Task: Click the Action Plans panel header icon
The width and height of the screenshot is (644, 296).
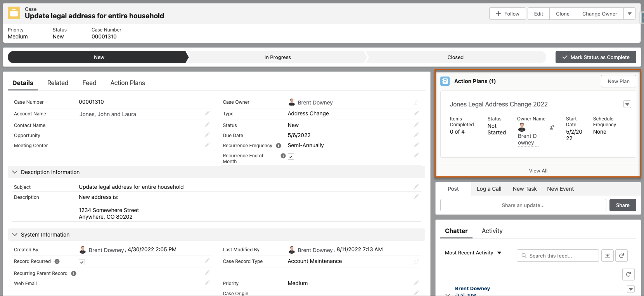Action: [x=445, y=81]
